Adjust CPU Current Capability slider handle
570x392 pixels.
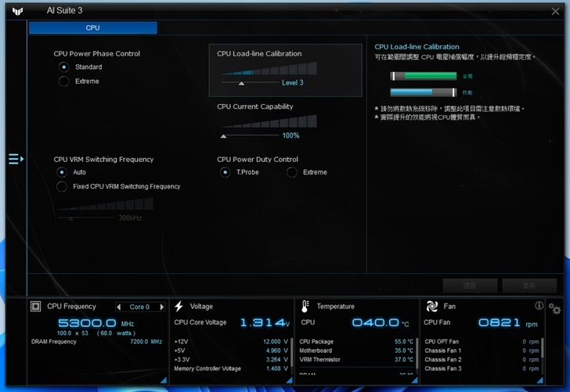[x=224, y=136]
